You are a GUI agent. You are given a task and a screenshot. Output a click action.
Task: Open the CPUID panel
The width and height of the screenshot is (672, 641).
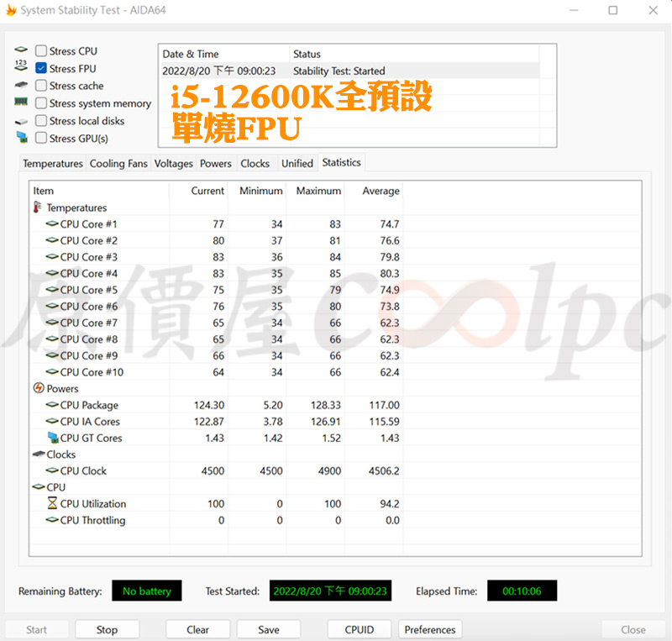tap(360, 629)
